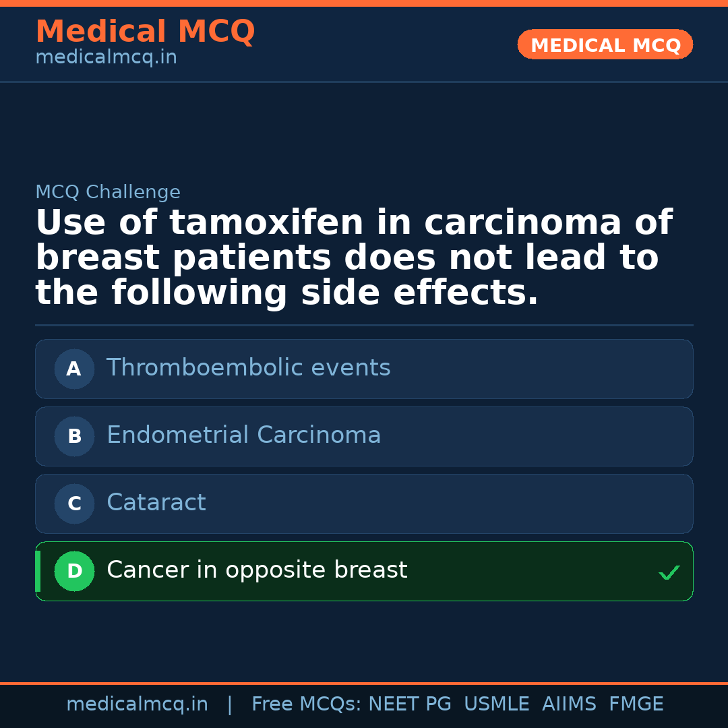Viewport: 728px width, 728px height.
Task: Click the letter B circle badge
Action: click(74, 436)
